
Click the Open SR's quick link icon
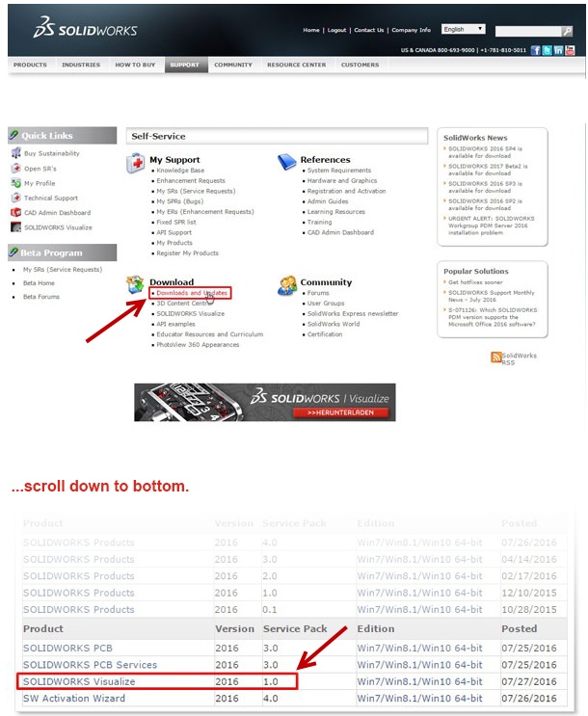pyautogui.click(x=16, y=168)
